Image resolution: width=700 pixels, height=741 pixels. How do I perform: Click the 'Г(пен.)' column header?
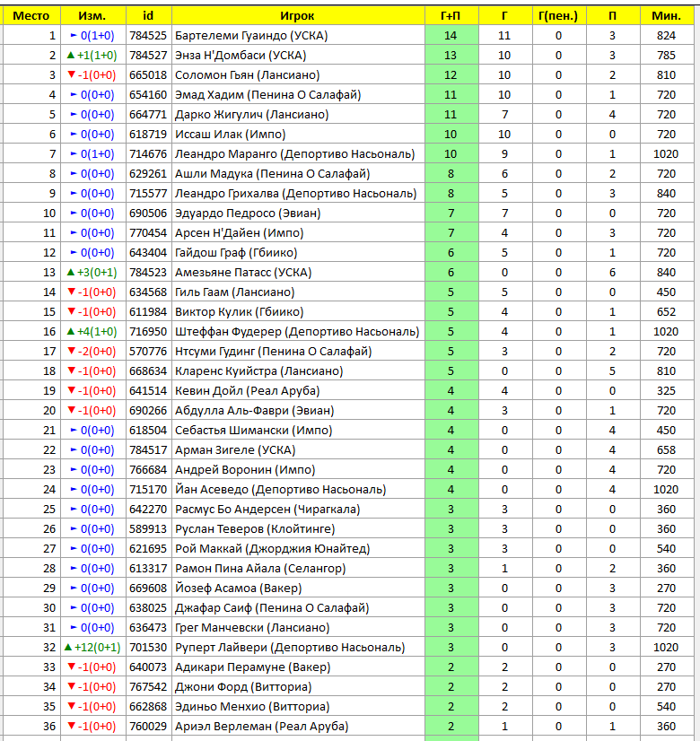(x=559, y=15)
